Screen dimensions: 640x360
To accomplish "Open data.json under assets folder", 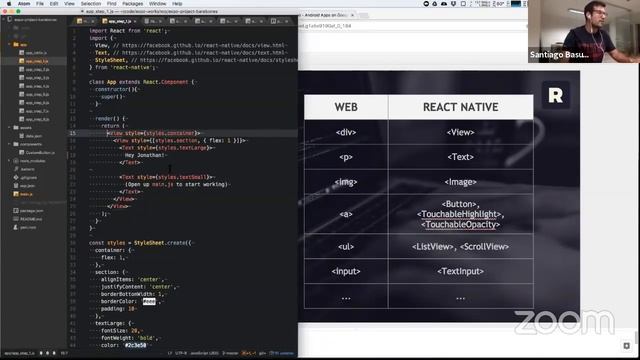I will point(33,136).
